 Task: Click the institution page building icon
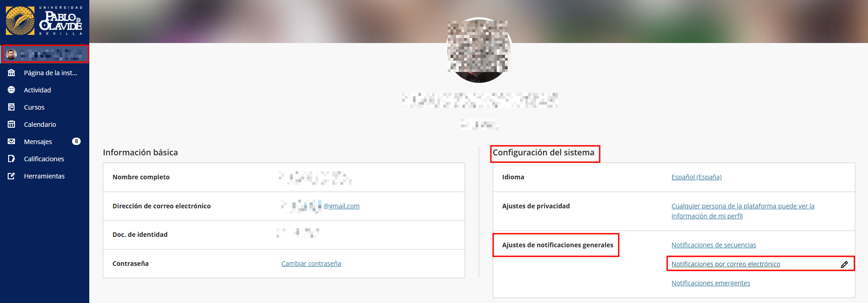coord(11,73)
